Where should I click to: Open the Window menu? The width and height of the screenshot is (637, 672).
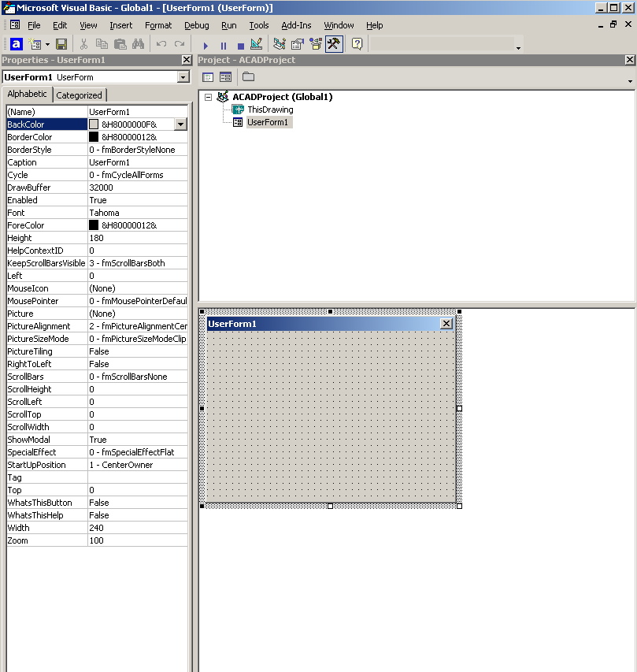[x=339, y=25]
